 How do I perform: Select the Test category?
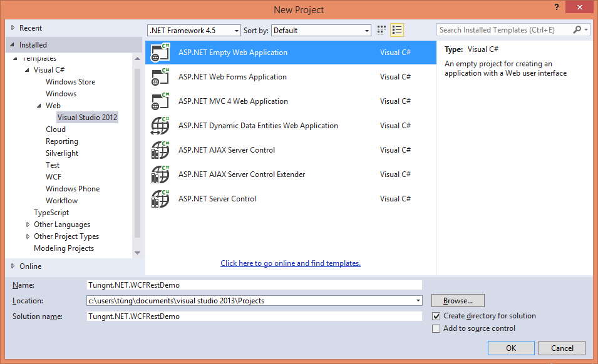pyautogui.click(x=53, y=165)
